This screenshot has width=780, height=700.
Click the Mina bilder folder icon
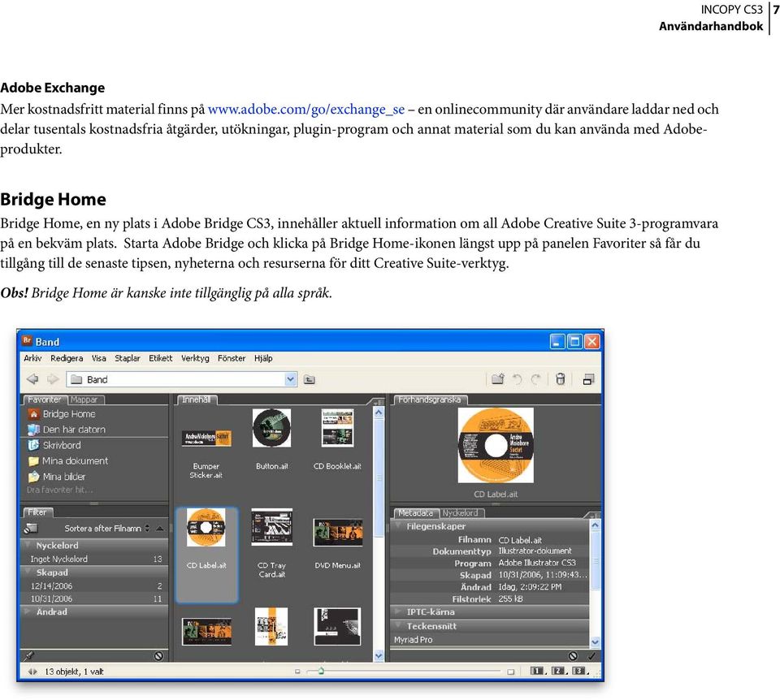coord(33,477)
